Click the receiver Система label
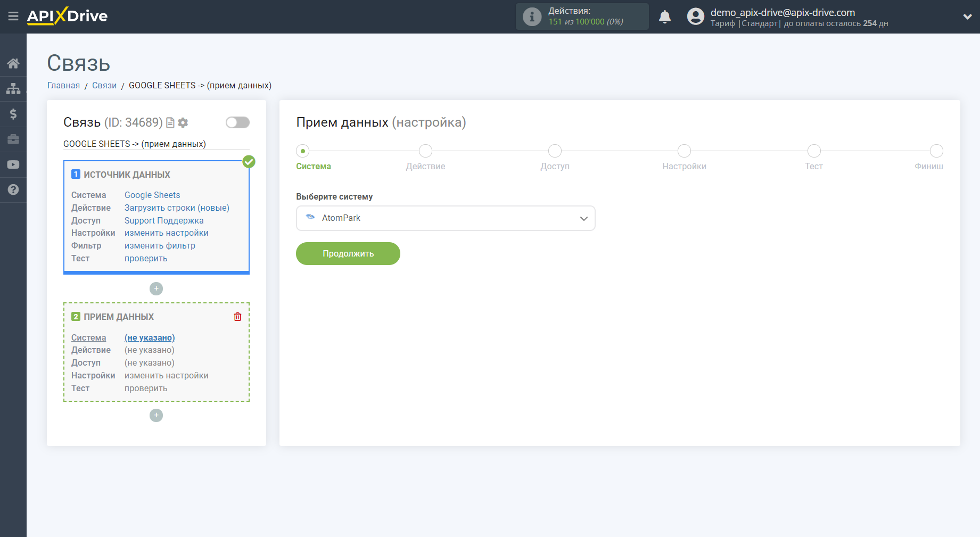 (88, 337)
